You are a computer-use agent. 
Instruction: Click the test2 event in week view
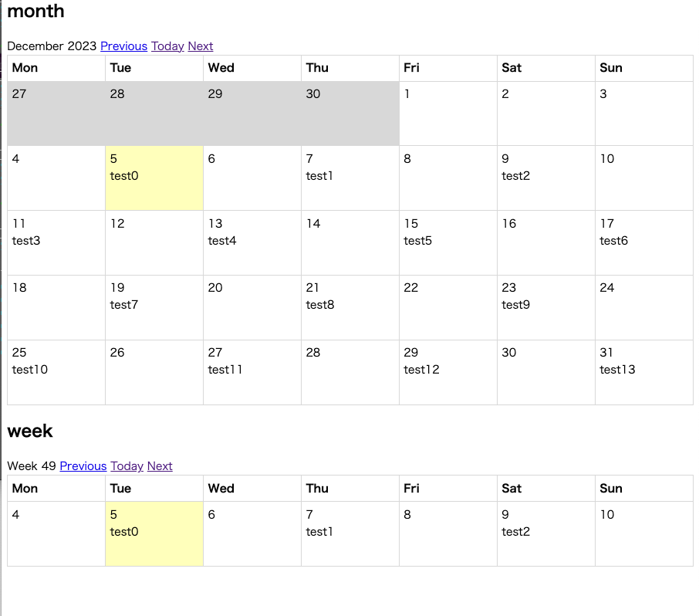tap(515, 532)
